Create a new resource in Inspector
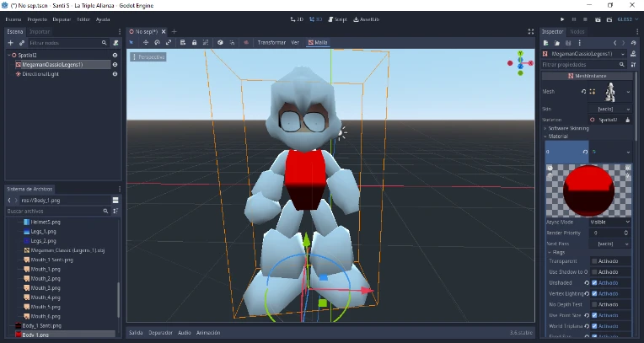Image resolution: width=644 pixels, height=343 pixels. click(x=545, y=43)
